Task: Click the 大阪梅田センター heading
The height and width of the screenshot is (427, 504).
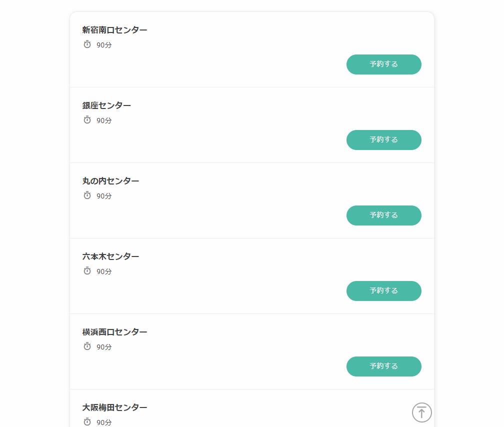Action: click(x=114, y=407)
